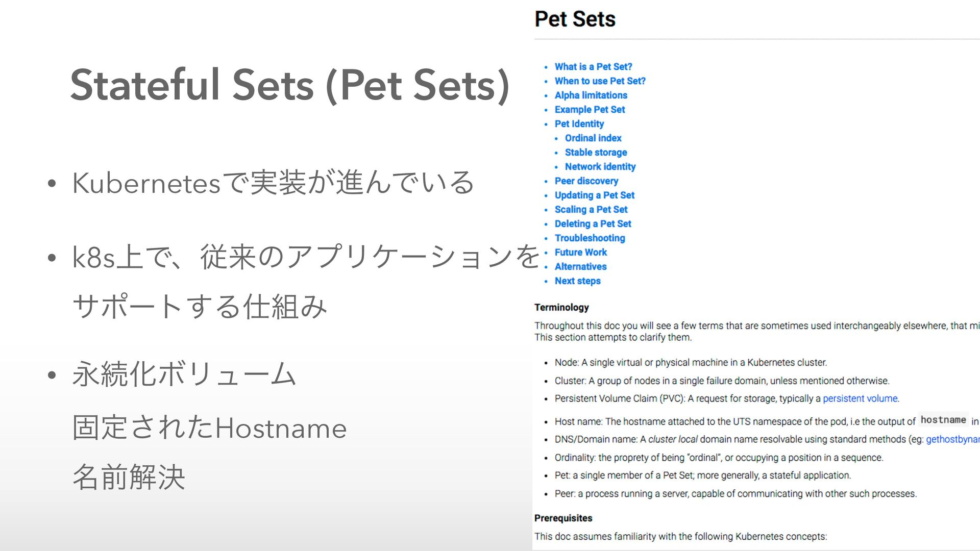Image resolution: width=980 pixels, height=551 pixels.
Task: Select the Pet Sets page heading
Action: click(x=575, y=19)
